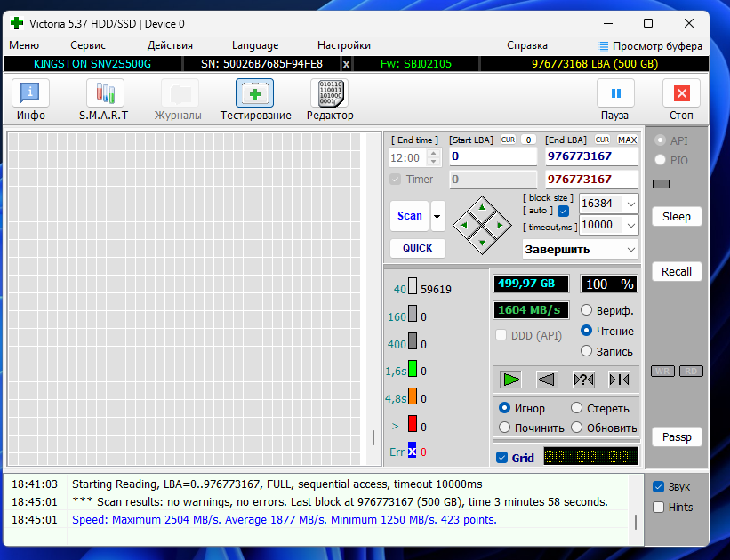Viewport: 730px width, 560px height.
Task: Toggle the Grid checkbox
Action: tap(502, 458)
